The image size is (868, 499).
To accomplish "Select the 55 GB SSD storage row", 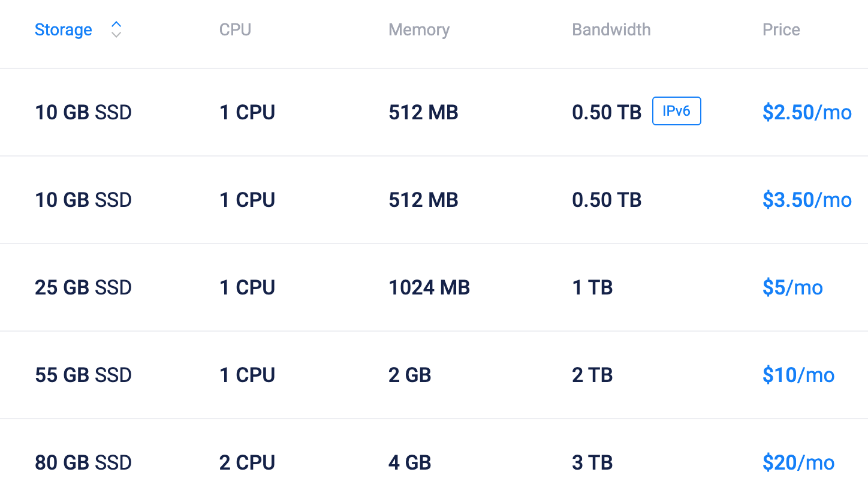I will pyautogui.click(x=83, y=375).
